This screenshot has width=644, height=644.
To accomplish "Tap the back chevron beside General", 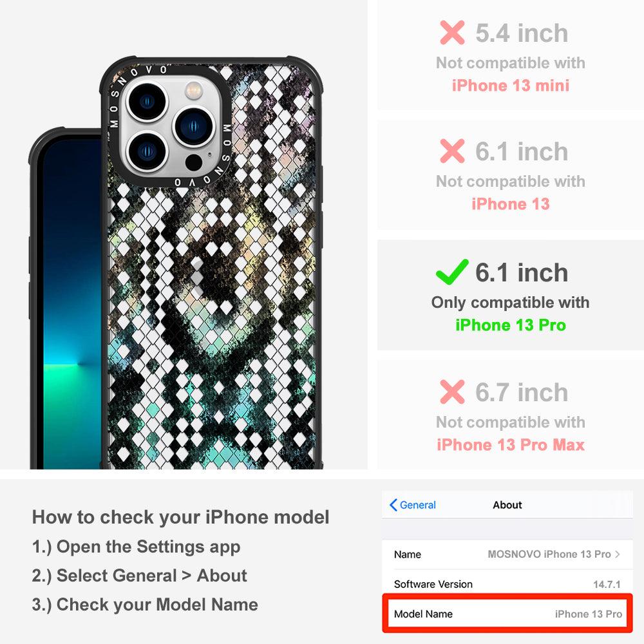I will click(393, 505).
